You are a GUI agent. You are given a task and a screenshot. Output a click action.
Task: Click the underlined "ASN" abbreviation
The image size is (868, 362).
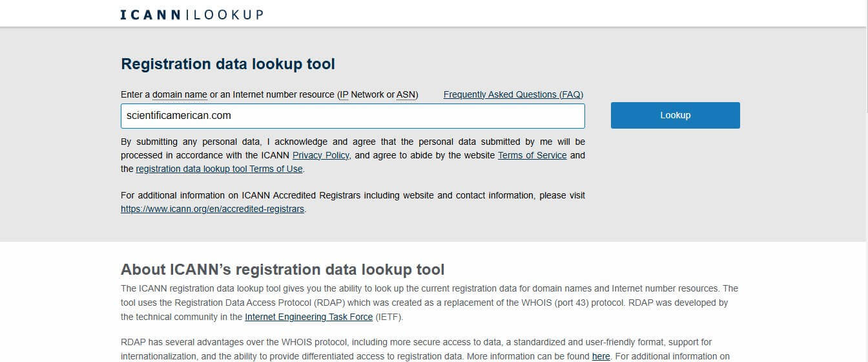point(406,94)
